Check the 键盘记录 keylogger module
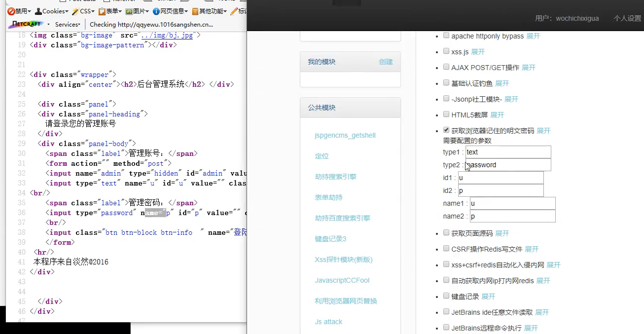 click(x=446, y=296)
